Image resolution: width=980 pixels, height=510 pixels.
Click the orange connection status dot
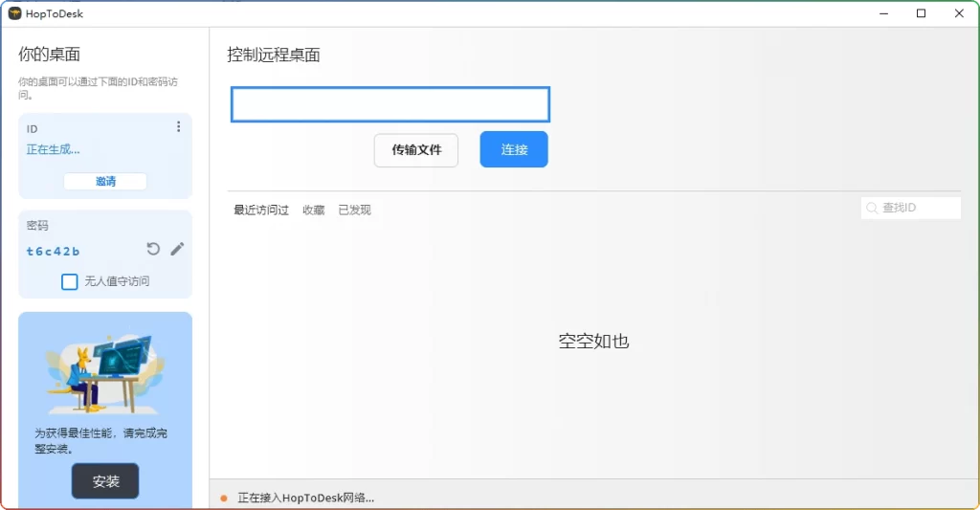point(224,499)
